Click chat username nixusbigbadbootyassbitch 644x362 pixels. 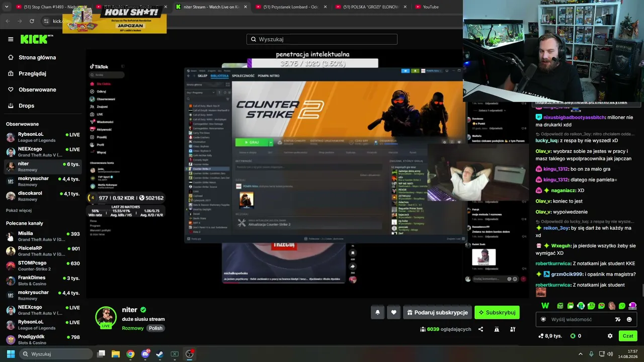[574, 117]
